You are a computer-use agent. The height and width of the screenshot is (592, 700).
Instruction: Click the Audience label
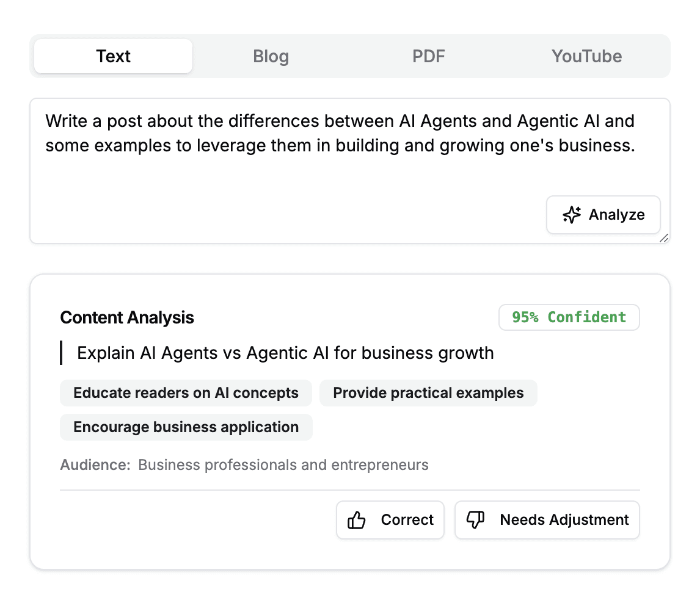tap(95, 465)
